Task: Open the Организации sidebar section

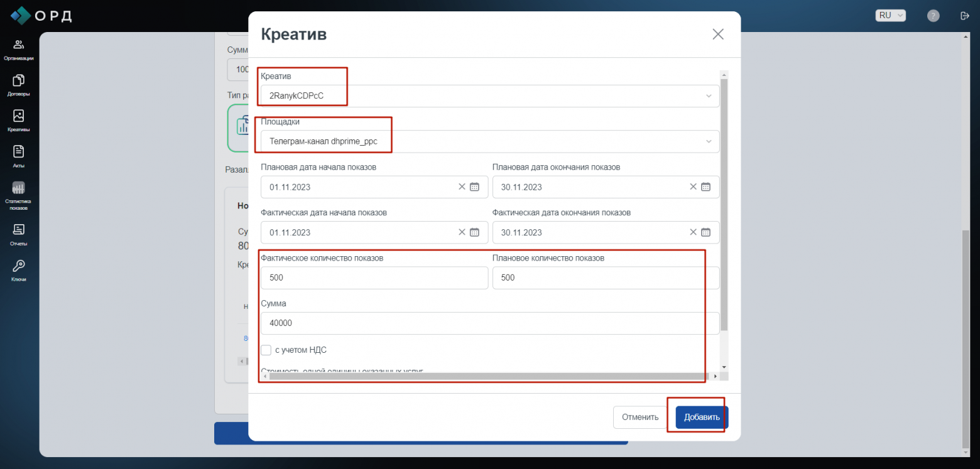Action: coord(18,50)
